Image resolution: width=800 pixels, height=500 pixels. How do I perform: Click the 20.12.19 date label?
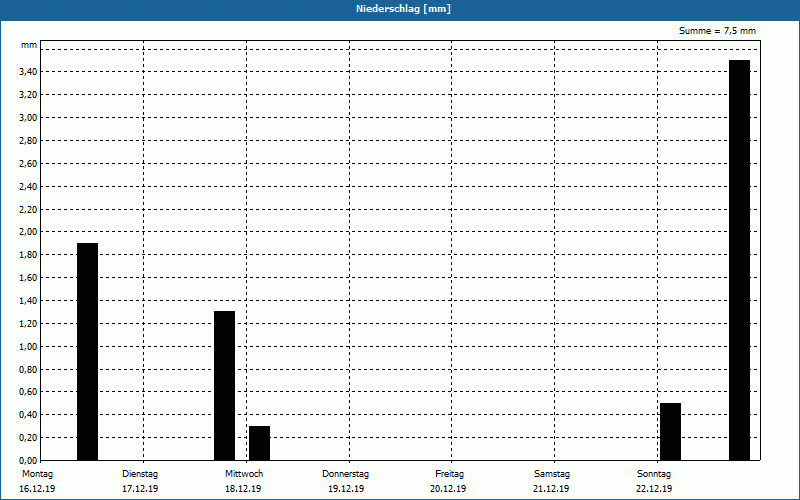448,489
